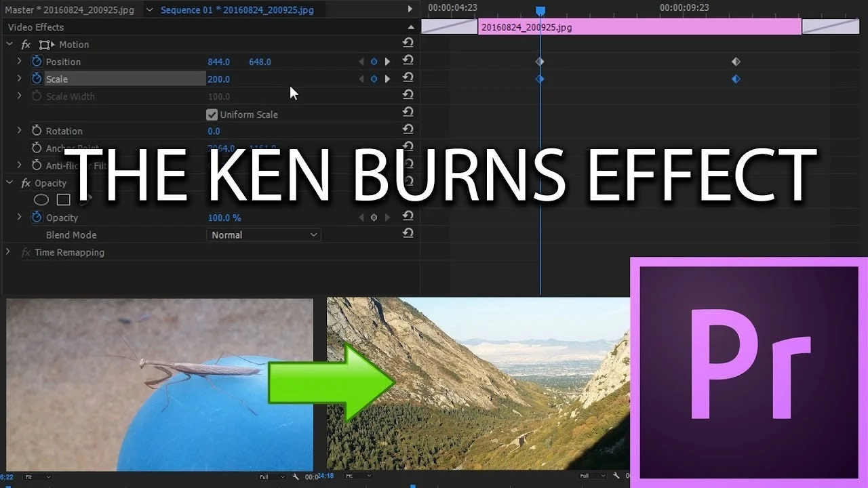The width and height of the screenshot is (868, 488).
Task: Click Opacity value 100.0 %
Action: point(224,218)
